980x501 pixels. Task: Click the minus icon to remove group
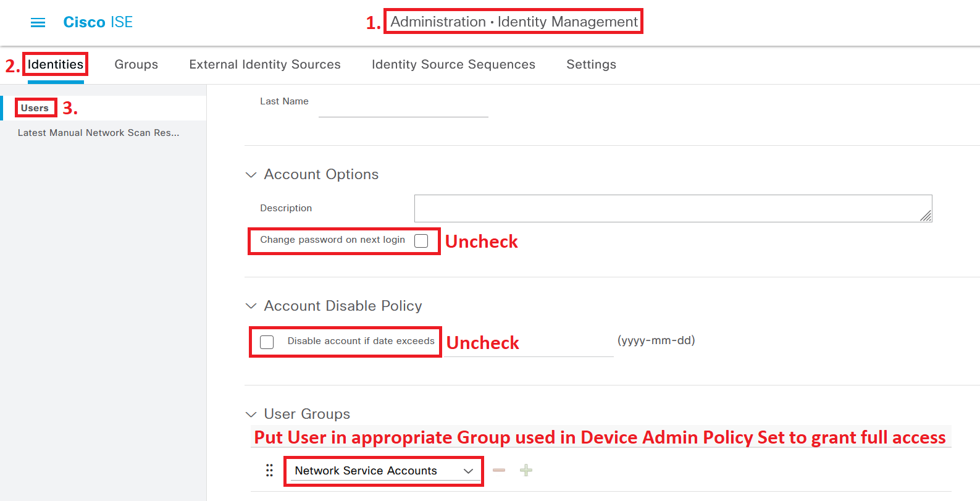[499, 471]
